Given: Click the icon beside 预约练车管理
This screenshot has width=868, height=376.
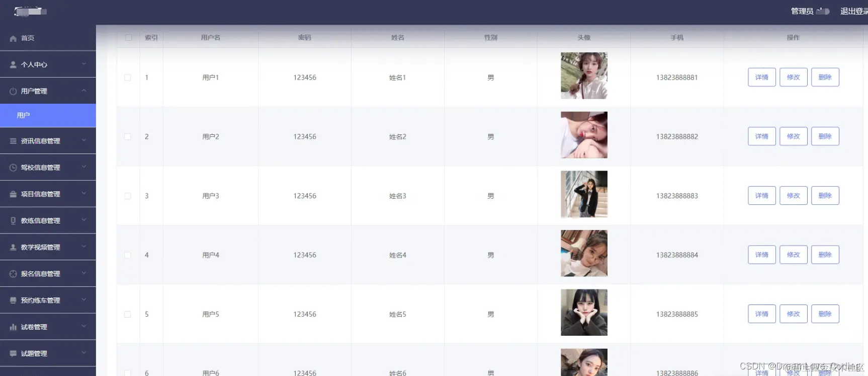Looking at the screenshot, I should [x=13, y=300].
